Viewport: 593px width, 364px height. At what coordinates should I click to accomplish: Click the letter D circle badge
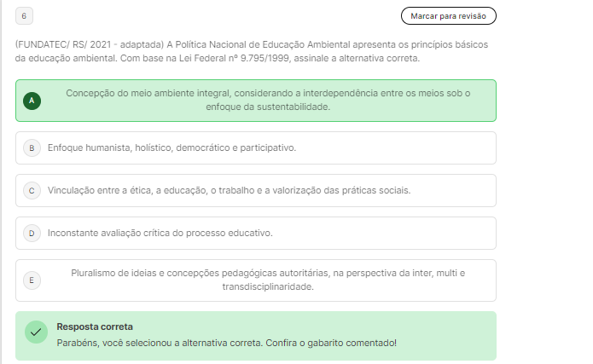pos(32,233)
